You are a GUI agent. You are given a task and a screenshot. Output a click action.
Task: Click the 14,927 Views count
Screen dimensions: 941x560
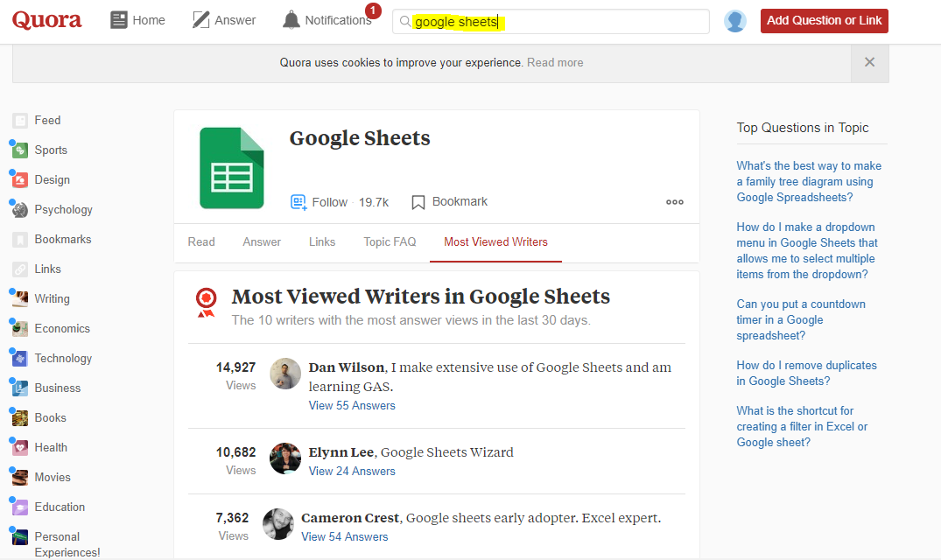235,376
